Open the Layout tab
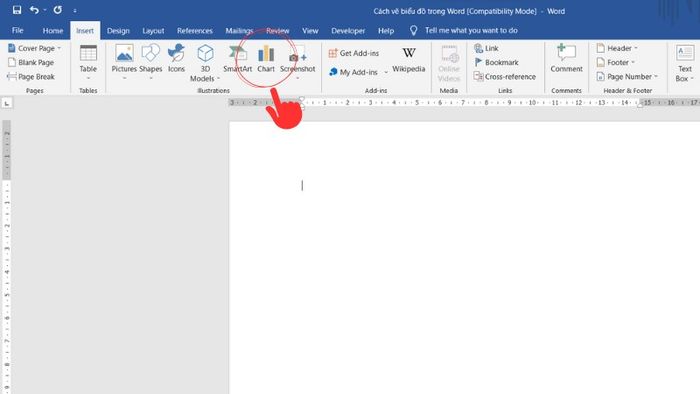 (153, 31)
